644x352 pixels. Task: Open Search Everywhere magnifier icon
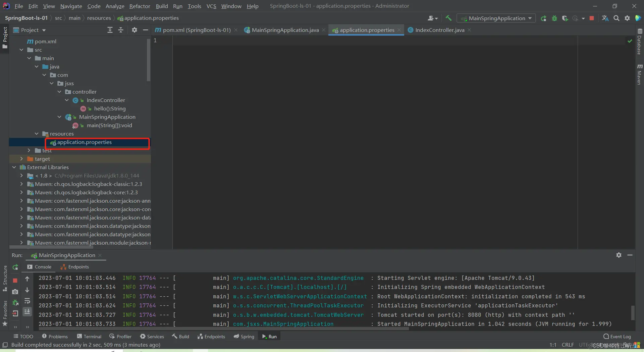click(616, 18)
